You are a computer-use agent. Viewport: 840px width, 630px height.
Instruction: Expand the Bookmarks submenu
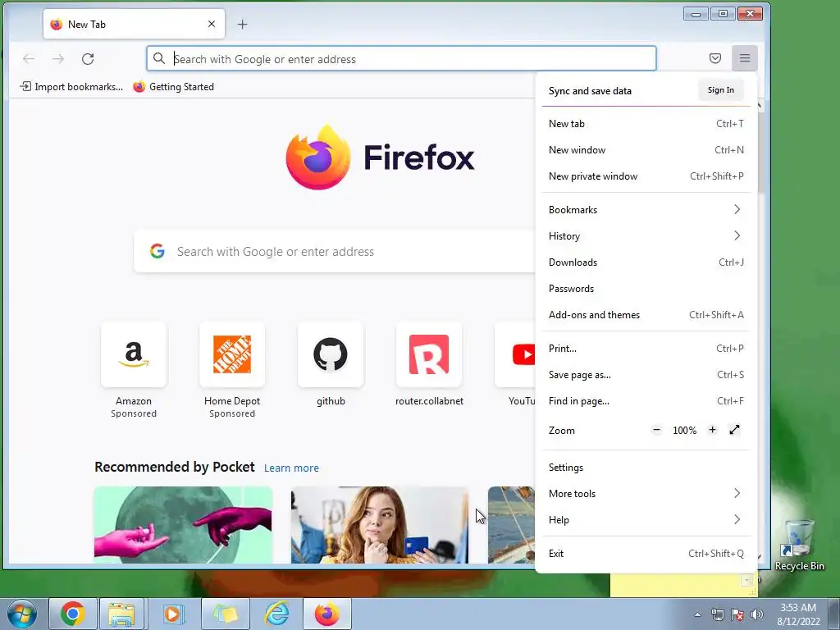coord(646,209)
